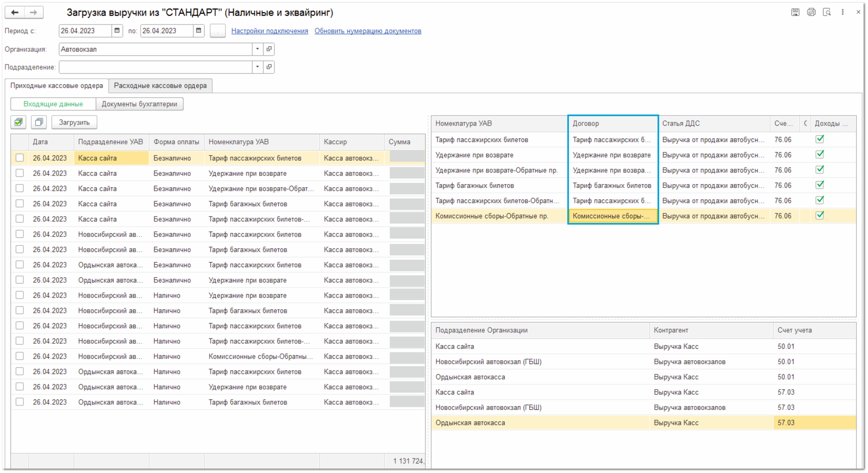Click the print icon in the title bar
868x473 pixels.
(811, 12)
